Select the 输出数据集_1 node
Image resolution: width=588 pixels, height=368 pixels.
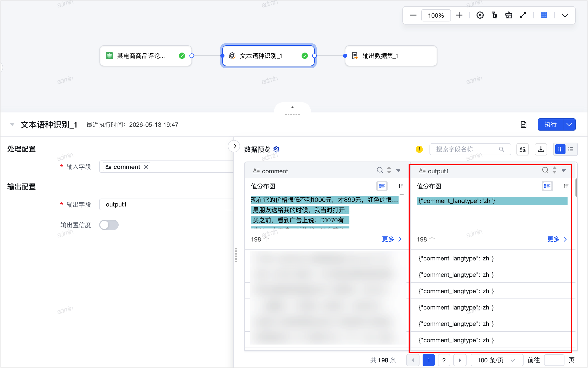tap(391, 56)
